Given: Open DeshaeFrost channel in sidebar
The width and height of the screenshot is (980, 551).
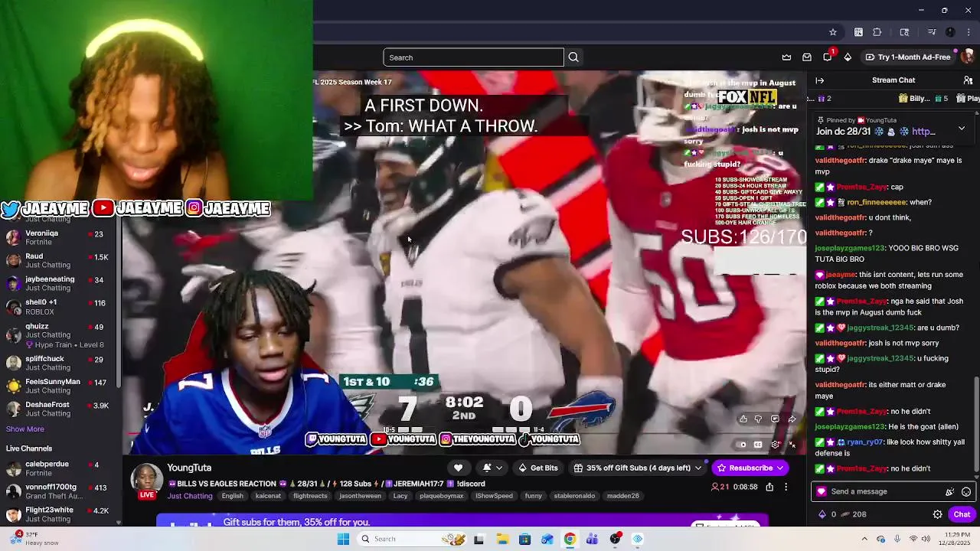Looking at the screenshot, I should [57, 409].
